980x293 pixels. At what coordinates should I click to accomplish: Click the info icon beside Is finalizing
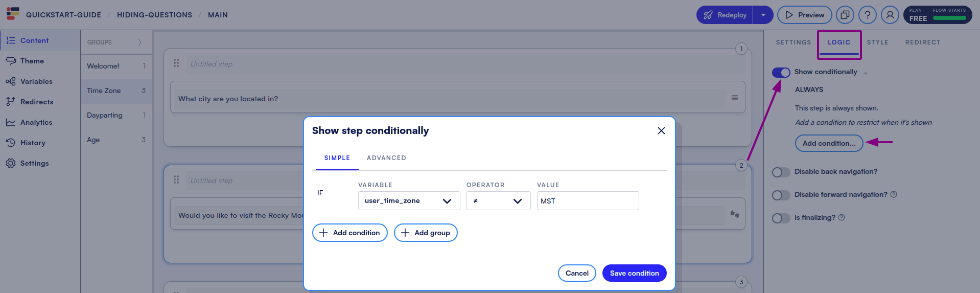842,217
